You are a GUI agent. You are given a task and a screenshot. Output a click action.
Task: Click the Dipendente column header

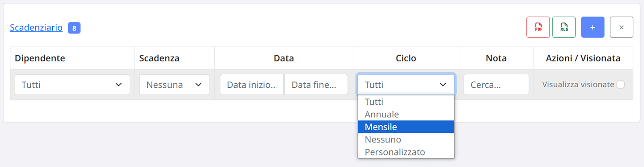[x=40, y=58]
